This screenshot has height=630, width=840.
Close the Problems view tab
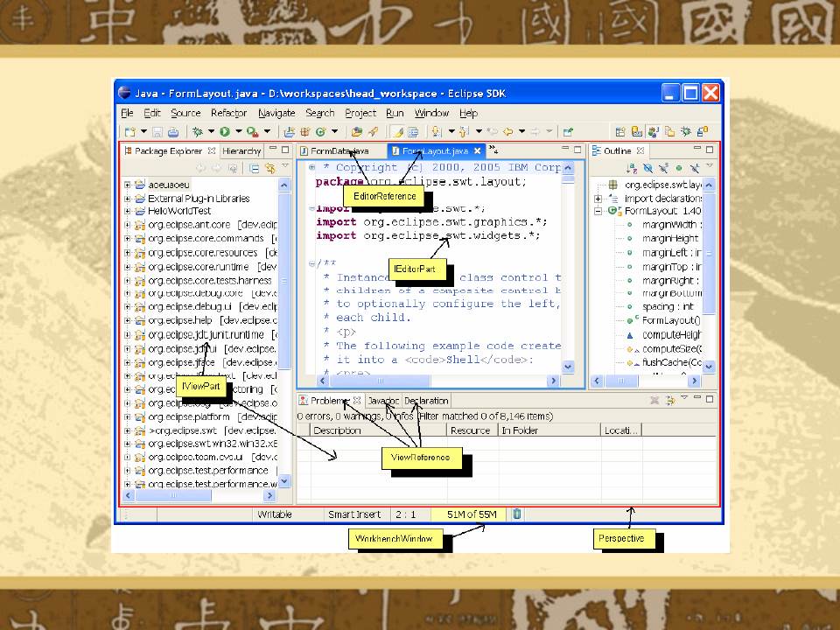(x=357, y=401)
